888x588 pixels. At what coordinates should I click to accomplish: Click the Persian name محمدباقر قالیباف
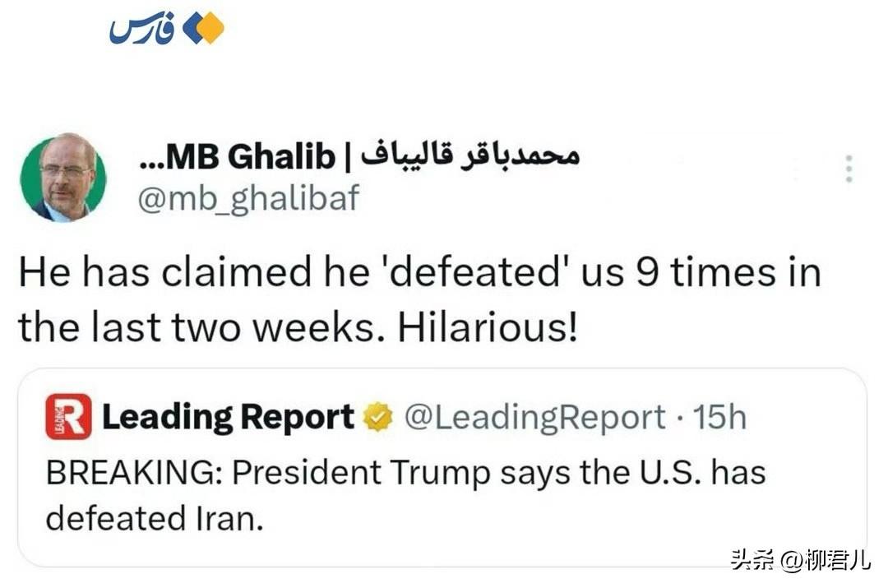(470, 154)
